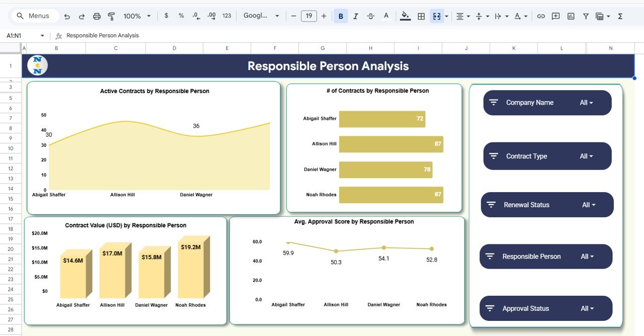Click the Responsible Person slicer
Viewport: 644px width, 336px height.
546,256
